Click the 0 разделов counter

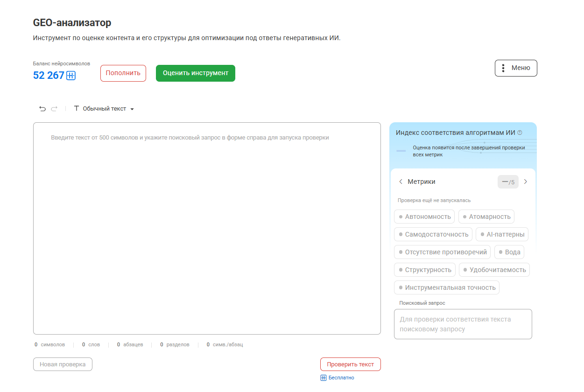(x=175, y=345)
